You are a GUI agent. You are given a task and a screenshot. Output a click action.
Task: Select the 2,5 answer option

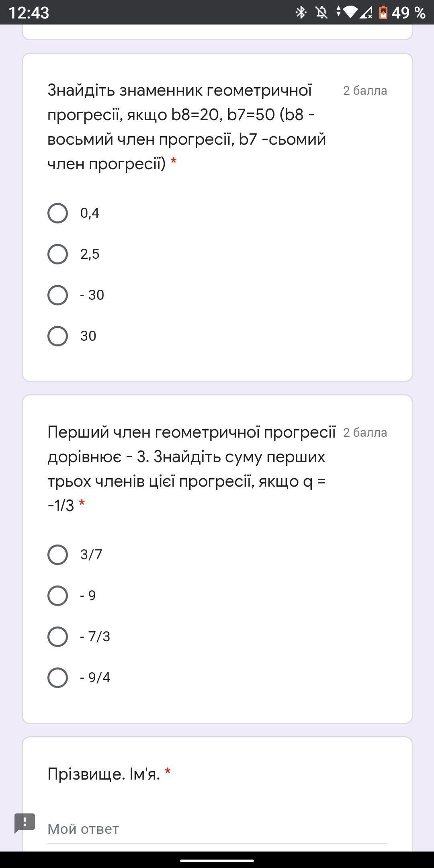coord(57,254)
